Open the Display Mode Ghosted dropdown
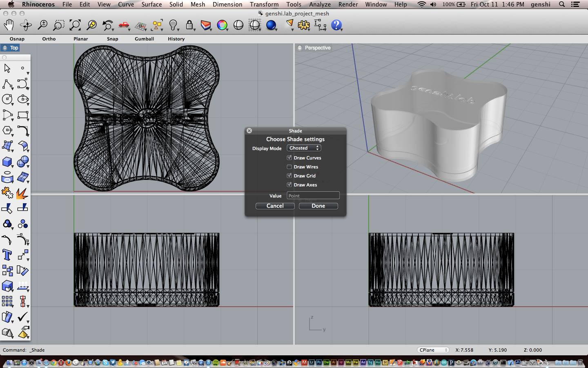The image size is (588, 368). click(x=304, y=148)
